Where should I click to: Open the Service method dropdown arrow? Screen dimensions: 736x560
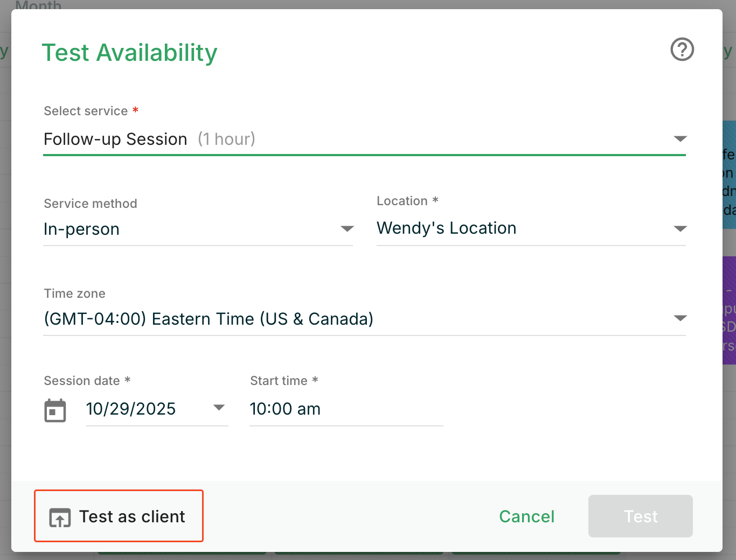point(347,229)
